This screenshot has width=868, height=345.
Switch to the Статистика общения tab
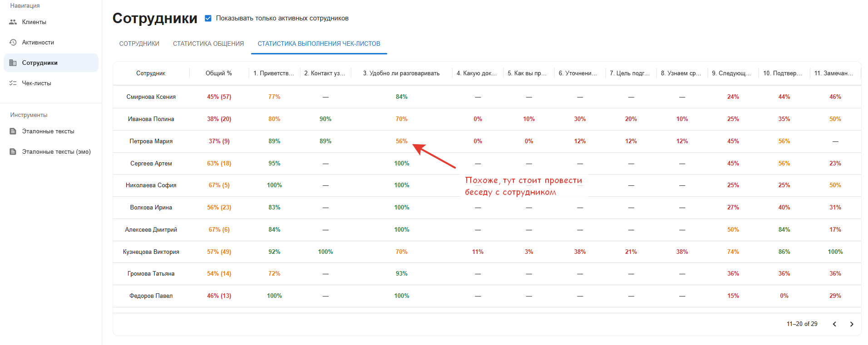click(208, 44)
